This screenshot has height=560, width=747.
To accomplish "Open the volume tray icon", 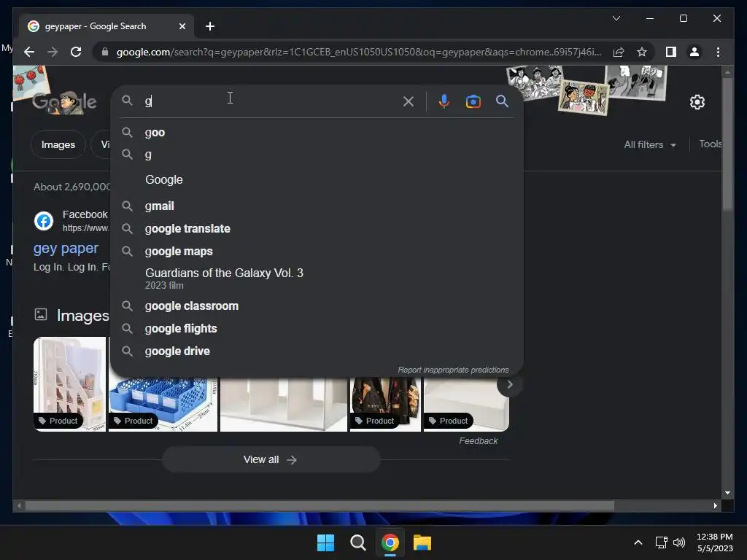I will click(x=679, y=542).
